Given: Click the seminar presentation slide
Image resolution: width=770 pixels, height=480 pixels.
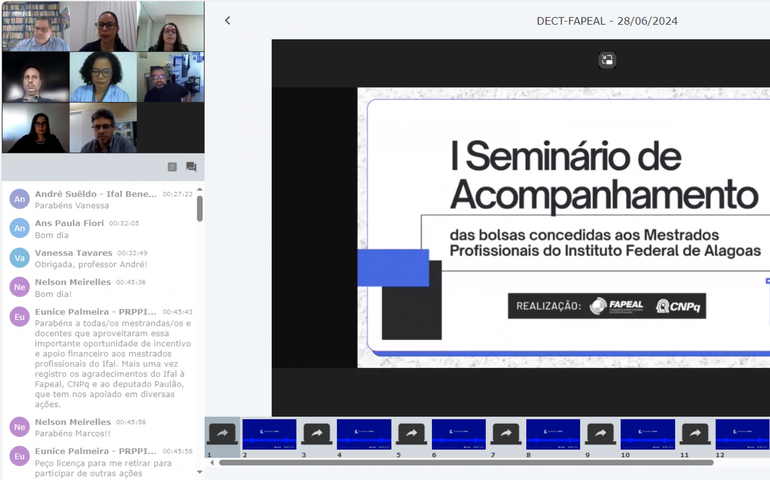Looking at the screenshot, I should [563, 220].
